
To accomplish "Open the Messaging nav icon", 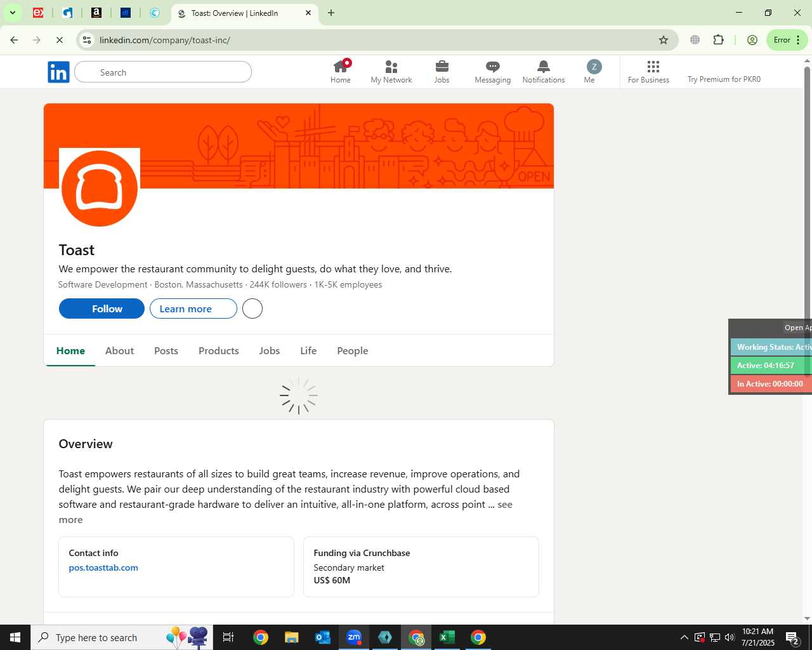I will click(493, 72).
